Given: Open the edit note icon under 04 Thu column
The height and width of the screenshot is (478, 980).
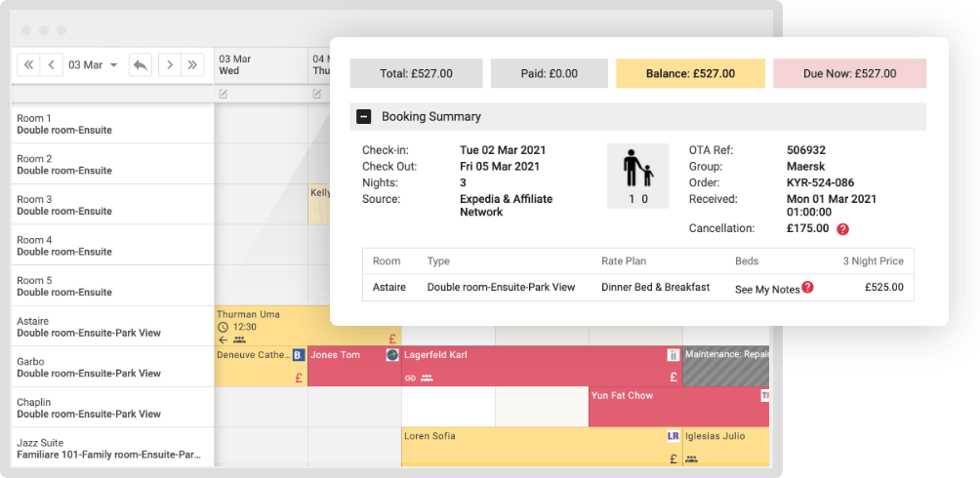Looking at the screenshot, I should [317, 94].
